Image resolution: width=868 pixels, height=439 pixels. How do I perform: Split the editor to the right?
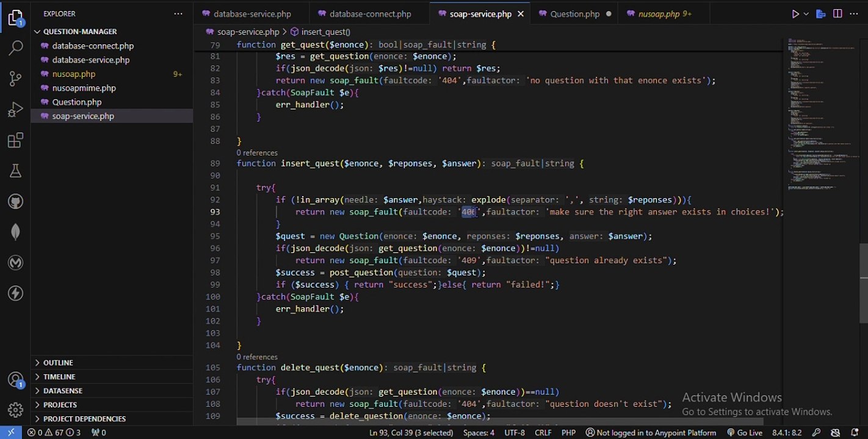[837, 13]
